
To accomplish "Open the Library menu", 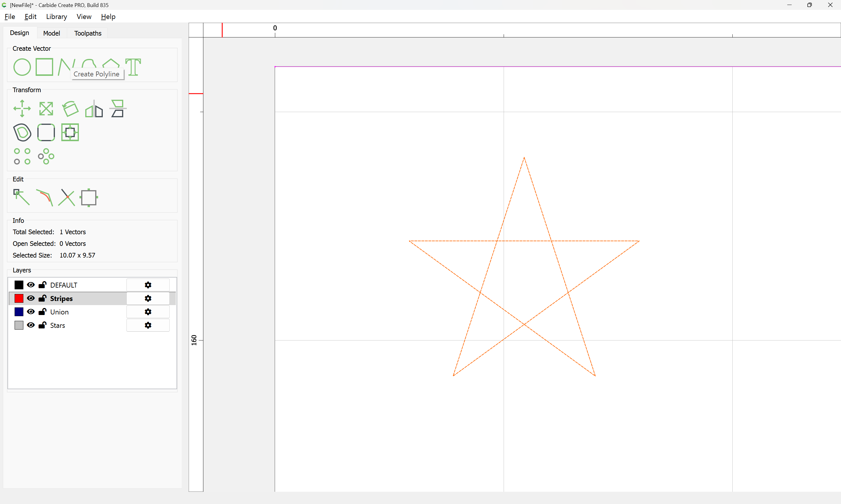I will tap(56, 17).
